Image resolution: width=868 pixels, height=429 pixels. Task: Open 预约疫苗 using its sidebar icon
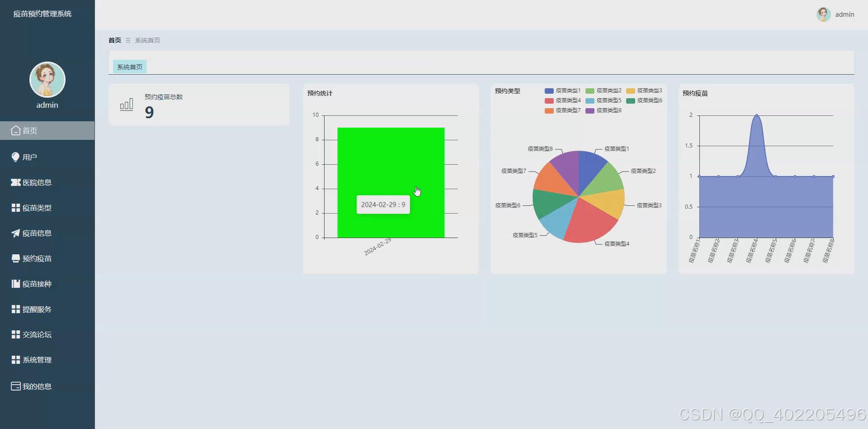click(x=15, y=258)
